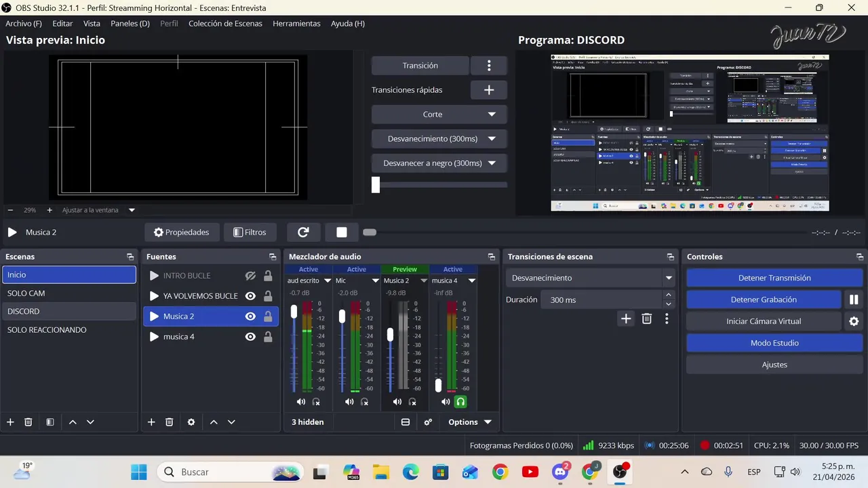
Task: Toggle monitoring on Mic channel
Action: [x=364, y=402]
